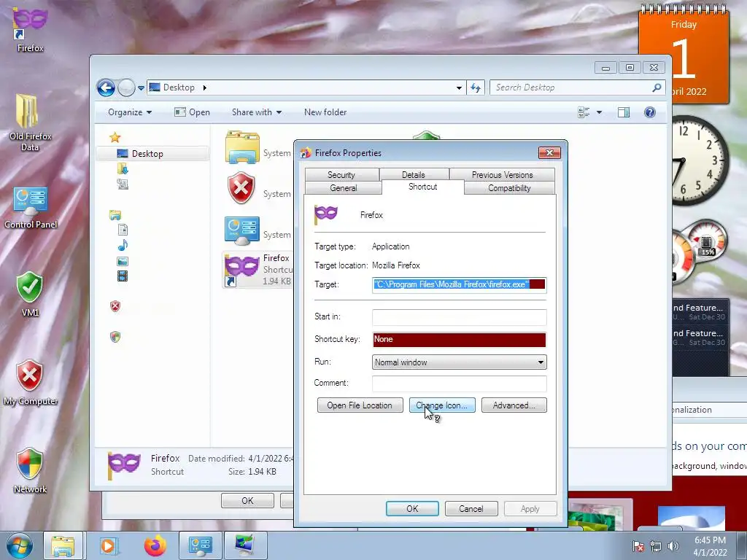Click the Windows Start orb
Image resolution: width=747 pixels, height=560 pixels.
tap(19, 545)
